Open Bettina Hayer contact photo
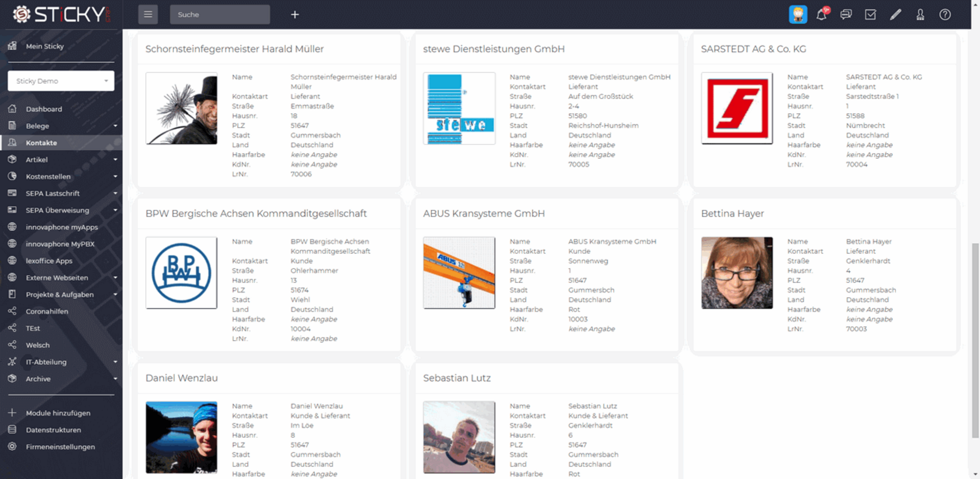Screen dimensions: 980x479 (x=737, y=273)
